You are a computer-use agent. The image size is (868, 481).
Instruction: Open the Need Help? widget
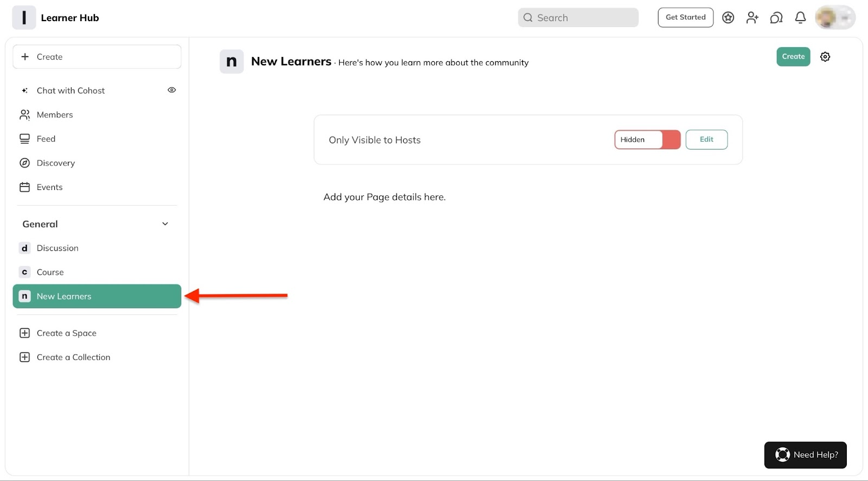tap(806, 455)
